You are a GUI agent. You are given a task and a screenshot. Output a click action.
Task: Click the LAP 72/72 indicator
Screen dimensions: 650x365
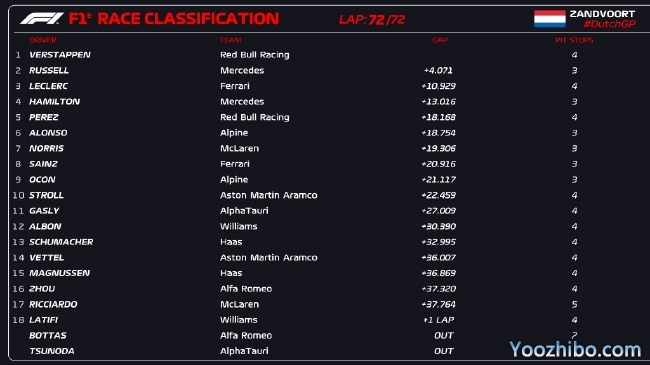[x=372, y=19]
